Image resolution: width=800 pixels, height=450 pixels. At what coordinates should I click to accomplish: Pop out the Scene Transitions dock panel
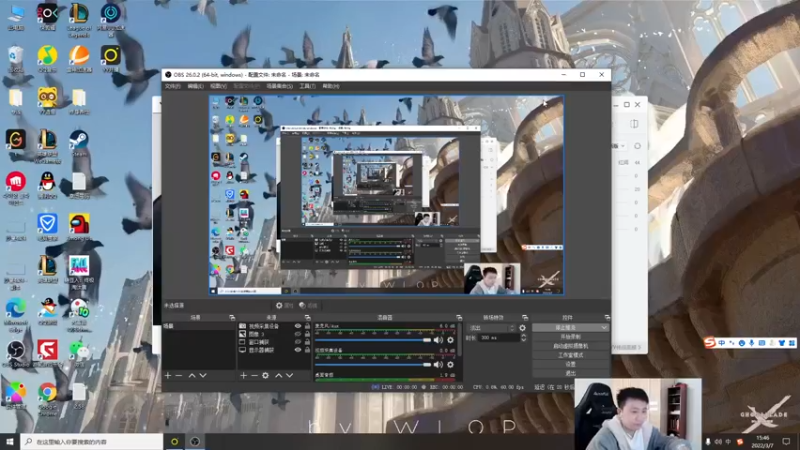525,317
